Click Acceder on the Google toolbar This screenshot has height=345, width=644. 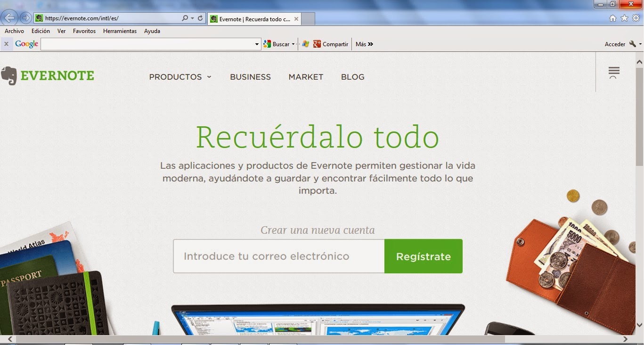pos(615,44)
